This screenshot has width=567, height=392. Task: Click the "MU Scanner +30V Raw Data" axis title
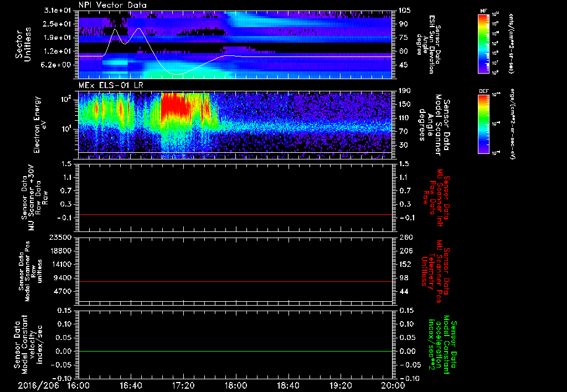[x=34, y=198]
